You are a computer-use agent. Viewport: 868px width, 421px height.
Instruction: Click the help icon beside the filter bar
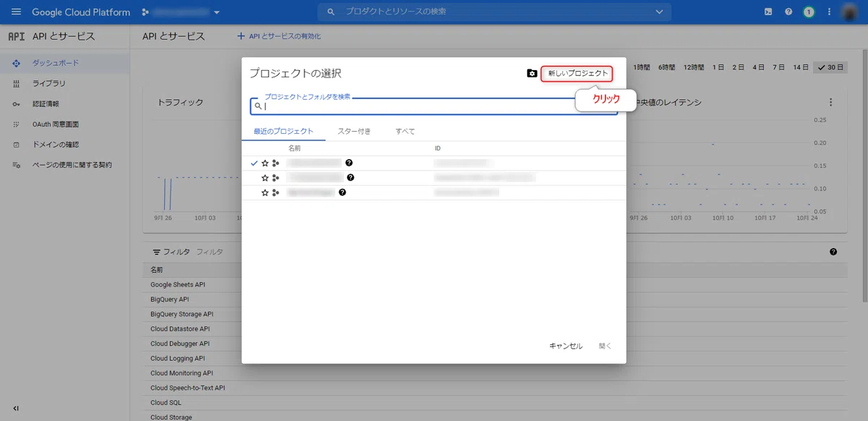point(833,252)
